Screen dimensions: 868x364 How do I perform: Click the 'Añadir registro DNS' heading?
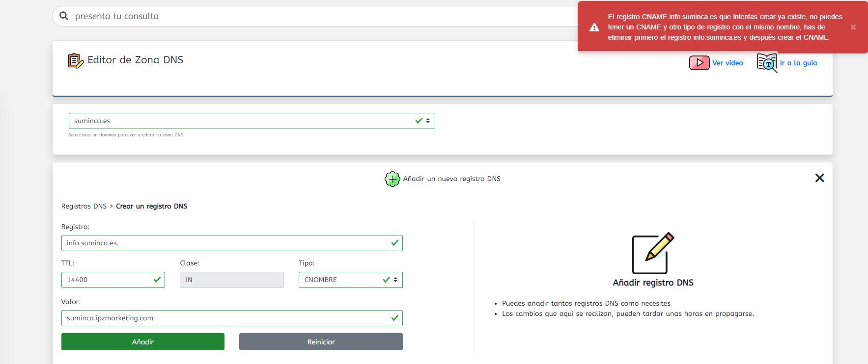coord(653,283)
